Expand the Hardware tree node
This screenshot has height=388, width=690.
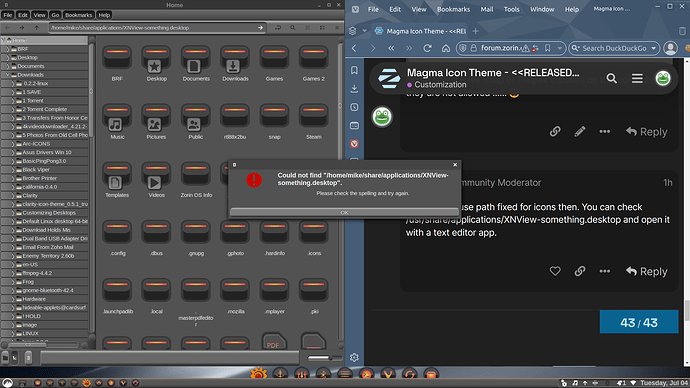click(x=13, y=299)
